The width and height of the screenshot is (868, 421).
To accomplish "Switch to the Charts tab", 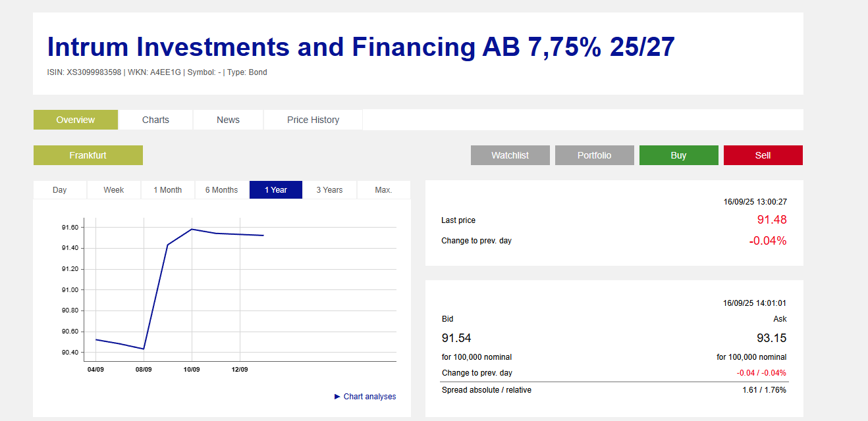I will coord(155,120).
